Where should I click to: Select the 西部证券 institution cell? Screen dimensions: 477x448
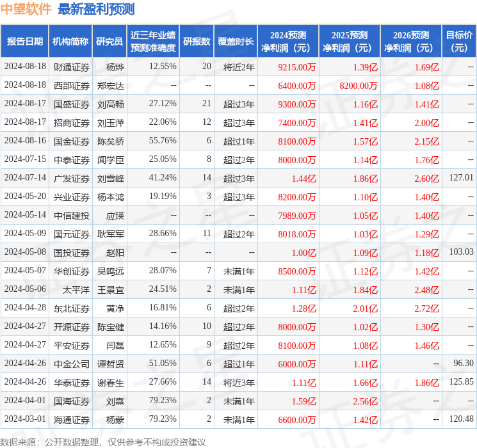[x=72, y=86]
